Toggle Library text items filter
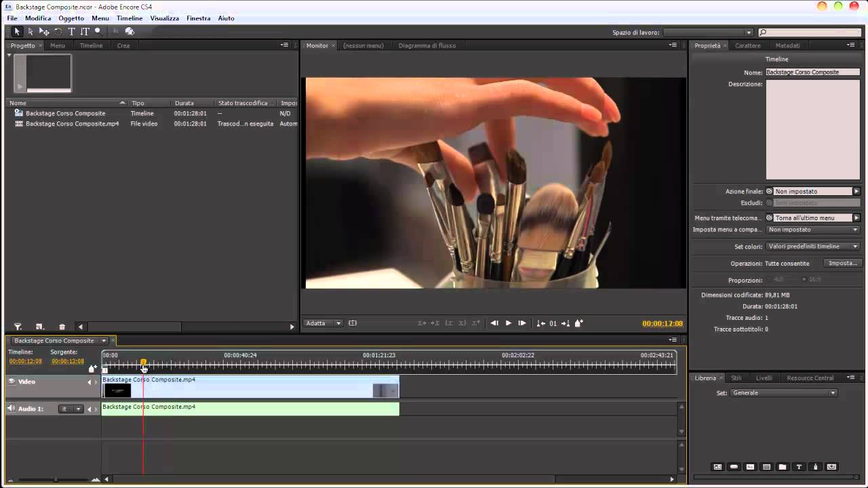 (799, 467)
